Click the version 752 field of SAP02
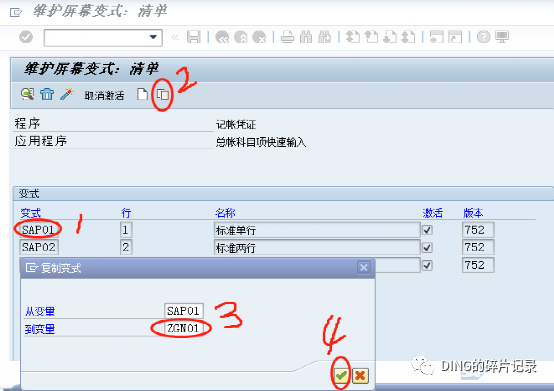This screenshot has width=554, height=391. pyautogui.click(x=478, y=247)
